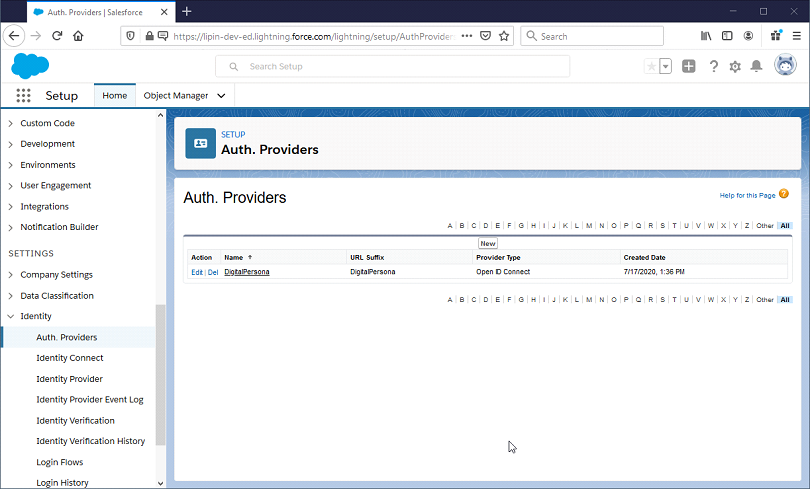Screen dimensions: 810x500
Task: Click inside the Search Setup field
Action: 393,66
